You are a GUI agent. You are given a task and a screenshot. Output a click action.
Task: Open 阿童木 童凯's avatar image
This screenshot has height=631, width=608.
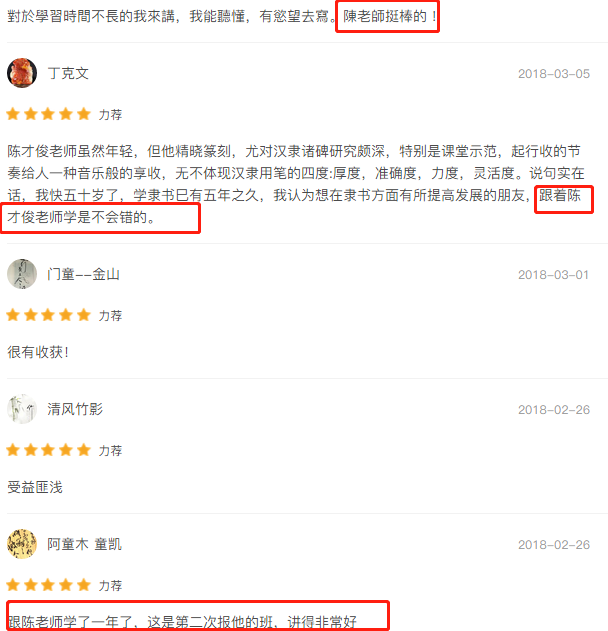pyautogui.click(x=22, y=544)
